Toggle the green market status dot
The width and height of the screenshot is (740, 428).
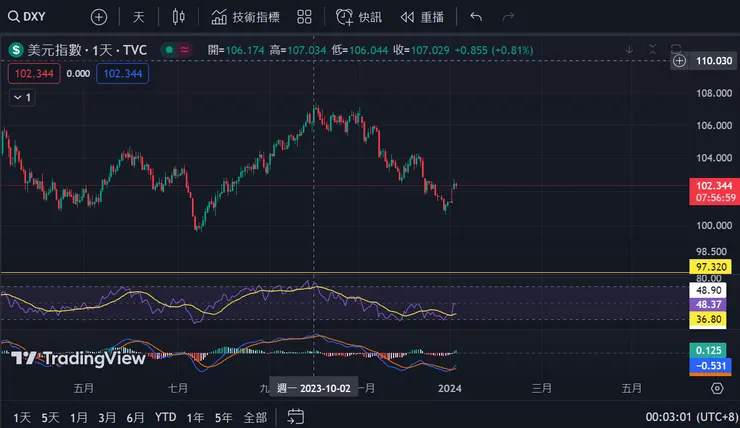(169, 50)
